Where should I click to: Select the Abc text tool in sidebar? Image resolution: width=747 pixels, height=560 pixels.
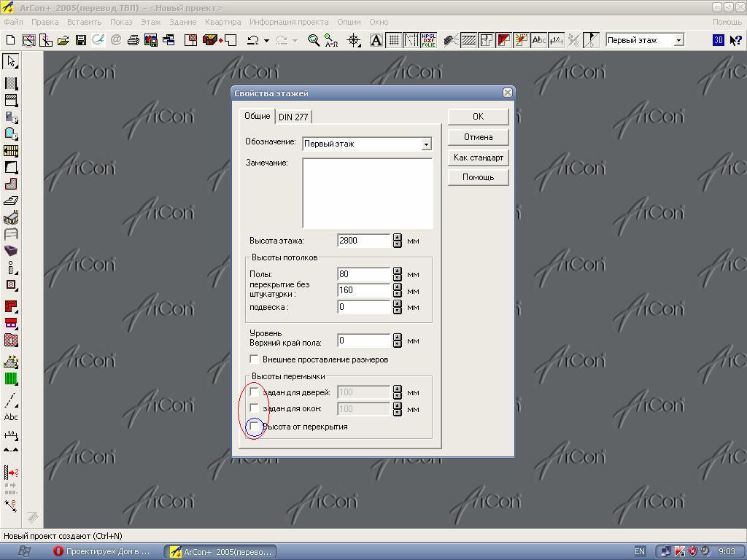click(11, 416)
